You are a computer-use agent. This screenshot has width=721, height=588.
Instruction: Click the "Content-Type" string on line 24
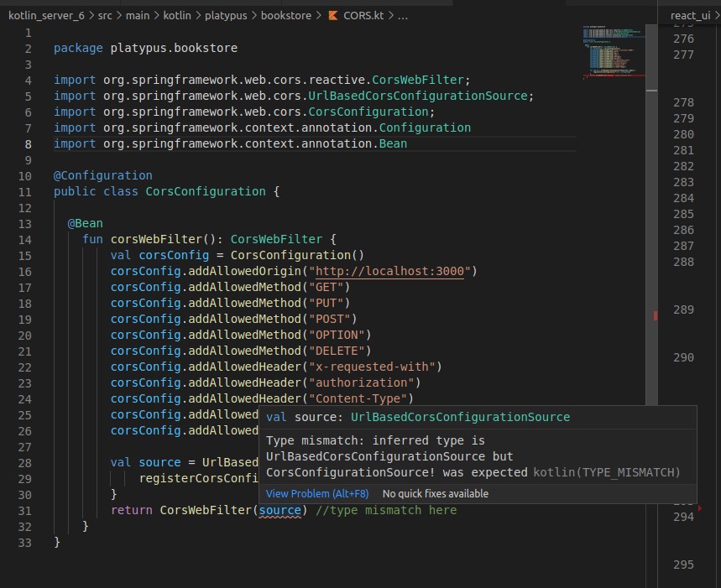358,398
